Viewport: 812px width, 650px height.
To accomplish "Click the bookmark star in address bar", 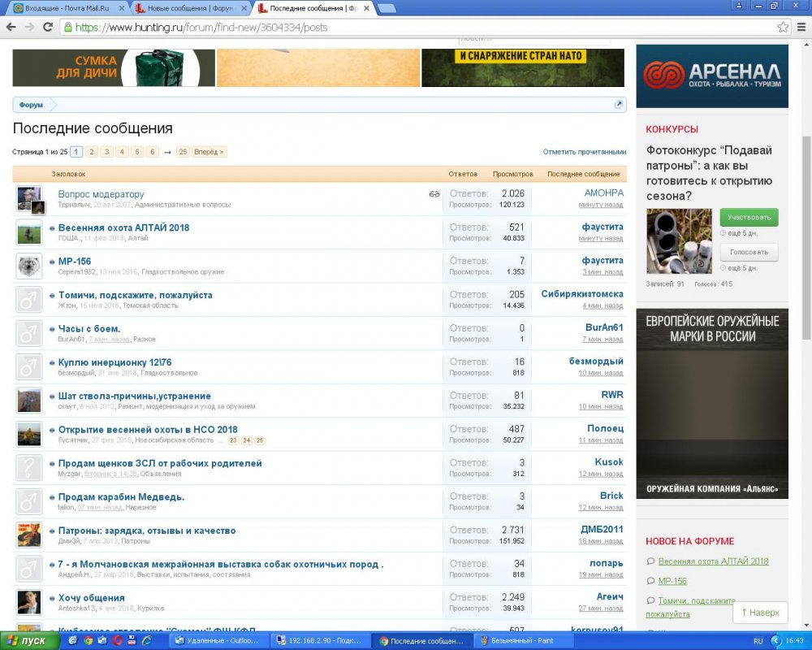I will [x=782, y=27].
